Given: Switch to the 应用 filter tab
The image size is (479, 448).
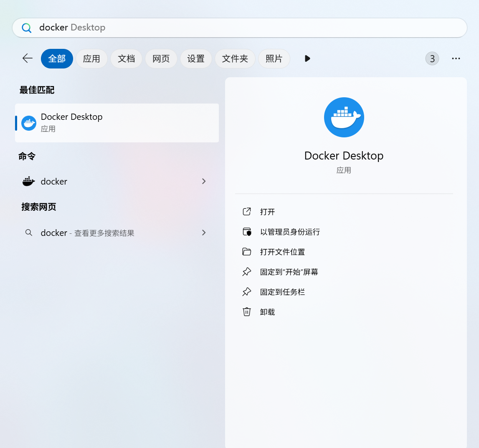Looking at the screenshot, I should point(91,58).
